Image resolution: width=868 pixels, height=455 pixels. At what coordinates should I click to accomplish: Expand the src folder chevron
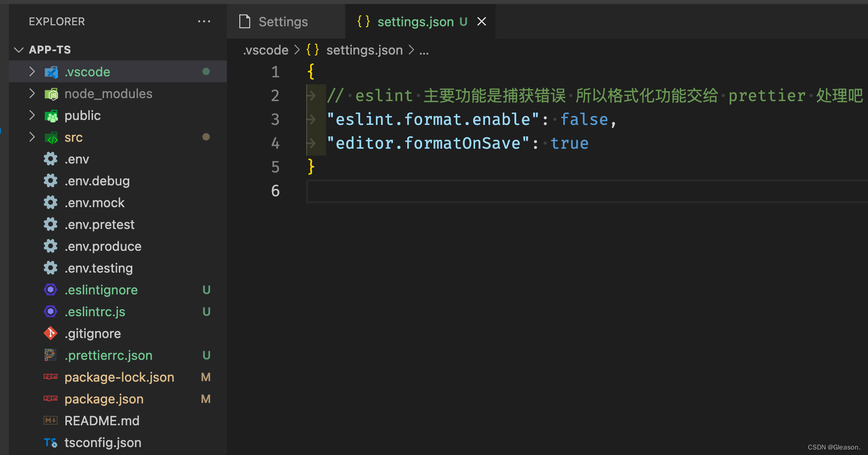[x=32, y=137]
